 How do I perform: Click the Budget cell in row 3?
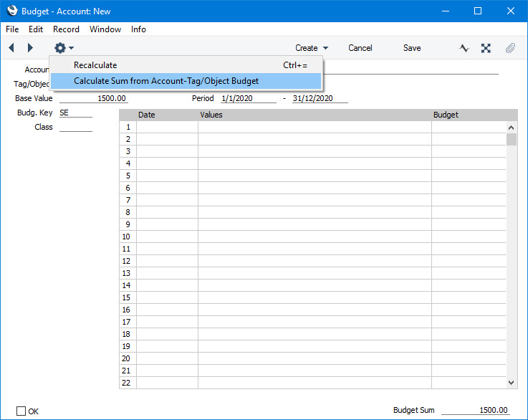click(x=469, y=151)
